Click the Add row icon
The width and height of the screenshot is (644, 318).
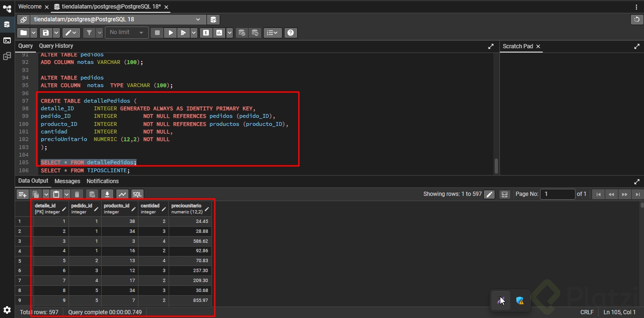(22, 194)
